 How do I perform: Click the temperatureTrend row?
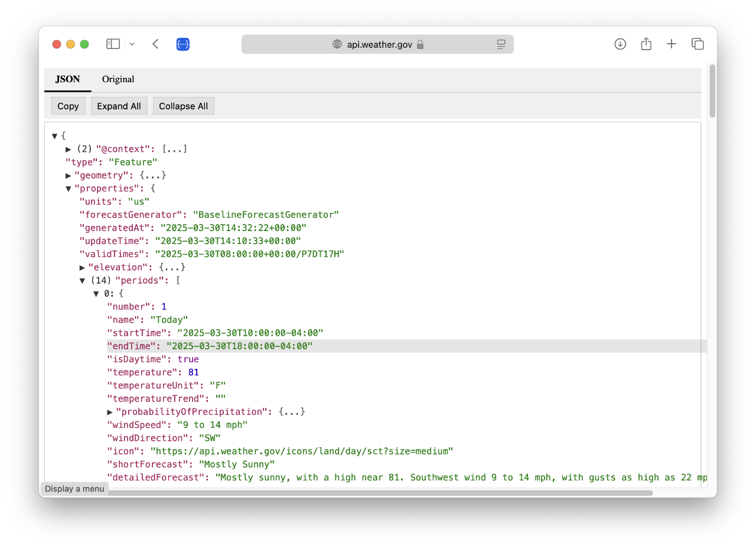click(167, 398)
